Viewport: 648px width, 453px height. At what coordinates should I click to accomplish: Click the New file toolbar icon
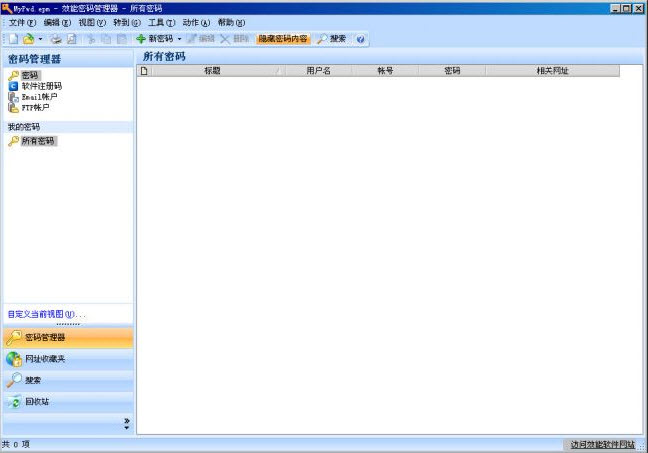pyautogui.click(x=14, y=39)
